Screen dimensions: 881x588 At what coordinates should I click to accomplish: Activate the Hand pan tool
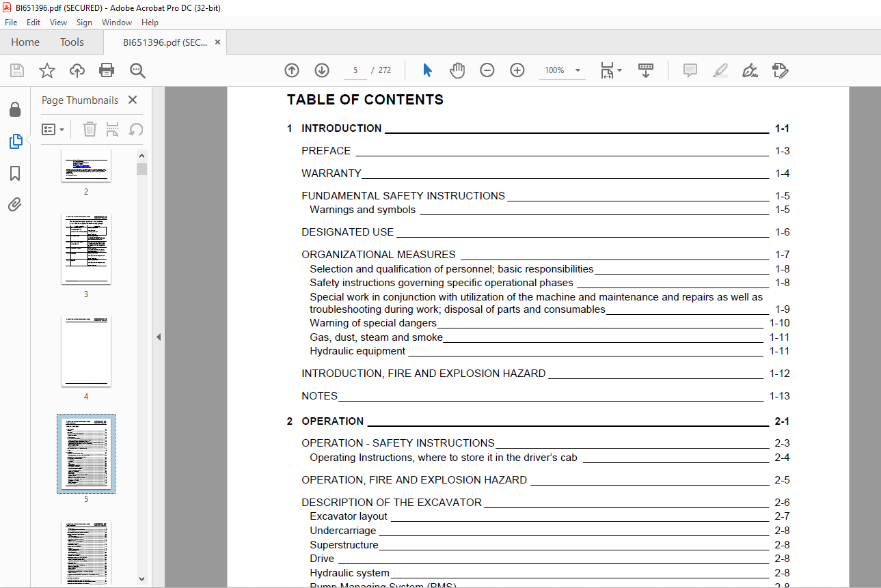pos(457,70)
